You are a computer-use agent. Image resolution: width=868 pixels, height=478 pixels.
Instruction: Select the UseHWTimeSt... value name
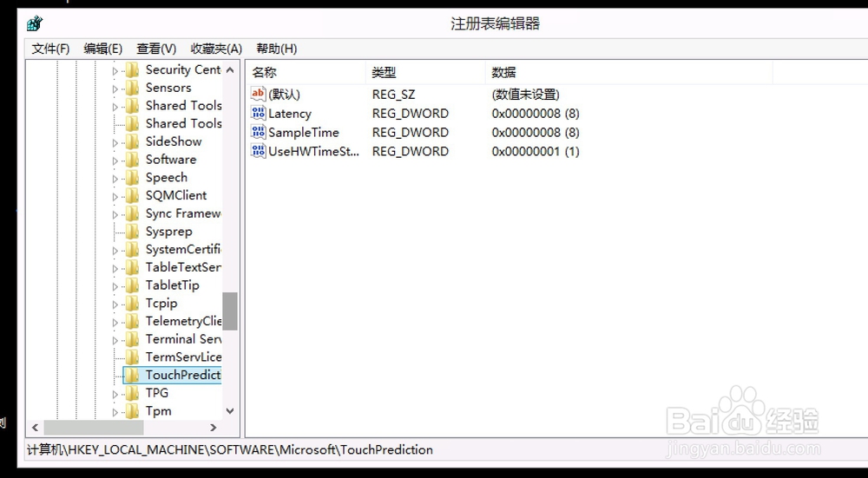coord(314,151)
